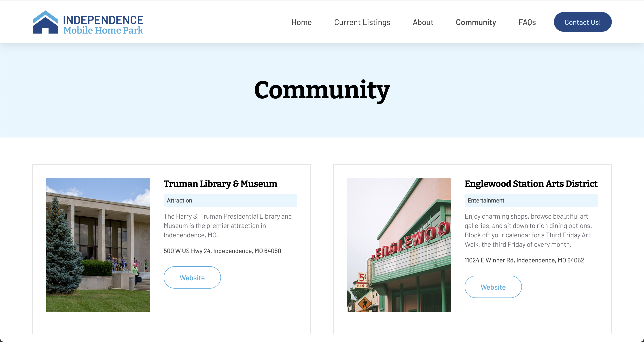This screenshot has height=342, width=644.
Task: Open the Truman Library Website button
Action: click(x=192, y=277)
